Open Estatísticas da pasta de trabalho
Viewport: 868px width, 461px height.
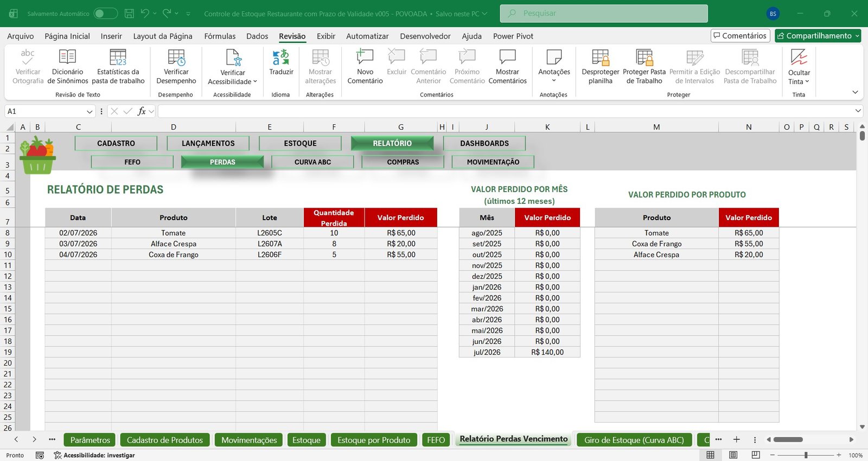tap(118, 66)
